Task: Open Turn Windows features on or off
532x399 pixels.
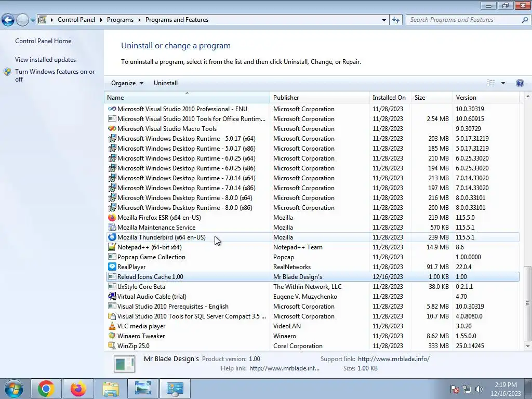Action: coord(55,75)
